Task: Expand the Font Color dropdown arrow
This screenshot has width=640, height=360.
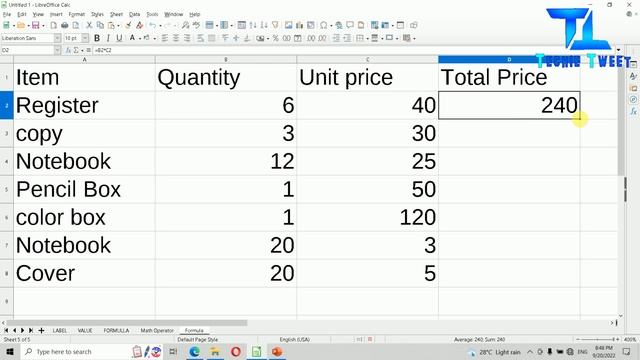Action: (x=140, y=38)
